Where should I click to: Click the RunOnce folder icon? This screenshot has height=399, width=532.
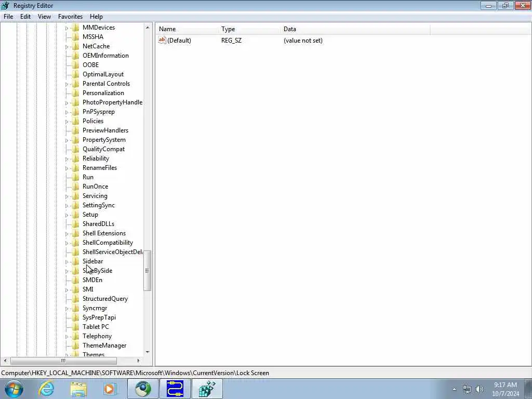click(75, 187)
